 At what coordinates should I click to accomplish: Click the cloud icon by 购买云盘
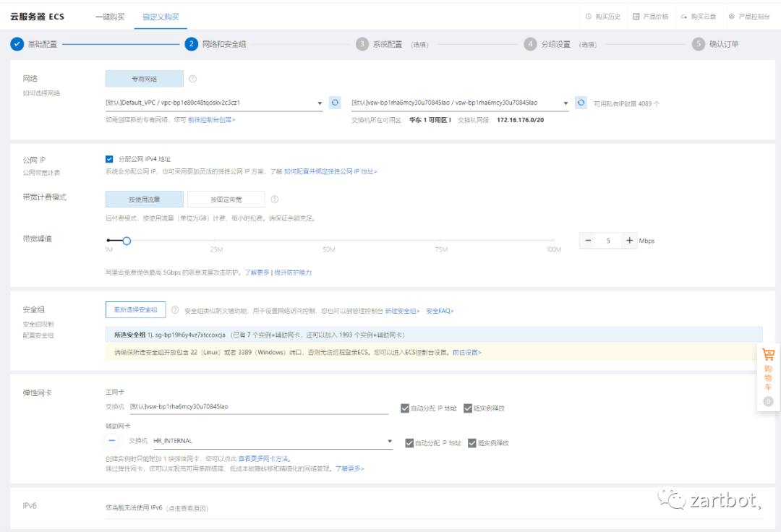pos(684,17)
